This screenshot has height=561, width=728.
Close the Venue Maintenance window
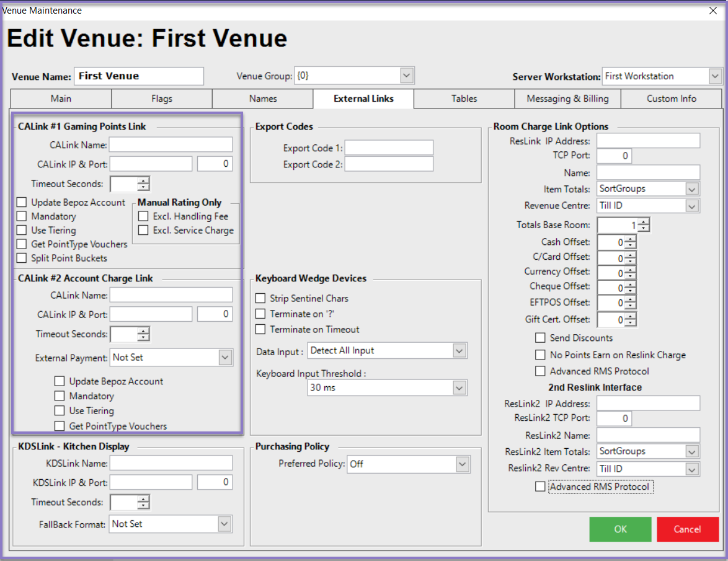[712, 10]
